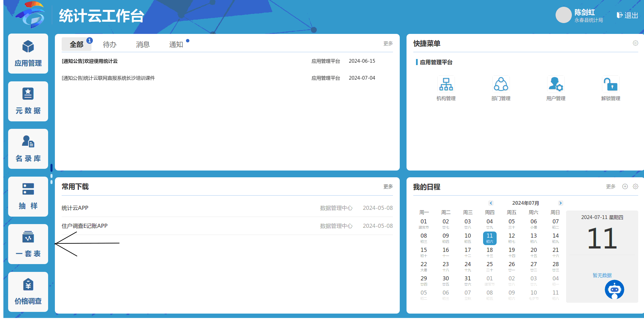The image size is (644, 319).
Task: Click 暂无数据 text in schedule
Action: (602, 275)
